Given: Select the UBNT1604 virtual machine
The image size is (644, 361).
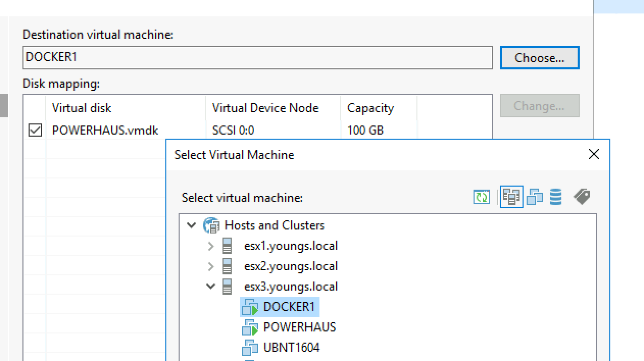Looking at the screenshot, I should point(291,348).
